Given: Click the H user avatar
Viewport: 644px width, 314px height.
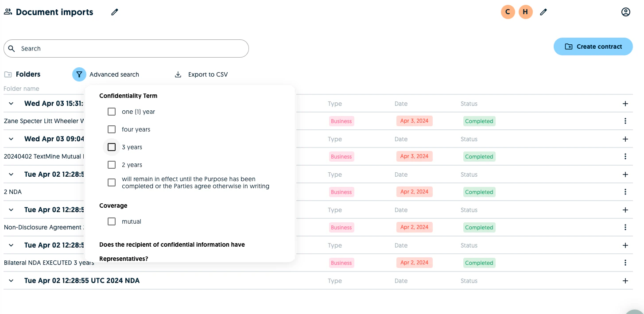Looking at the screenshot, I should (x=525, y=12).
